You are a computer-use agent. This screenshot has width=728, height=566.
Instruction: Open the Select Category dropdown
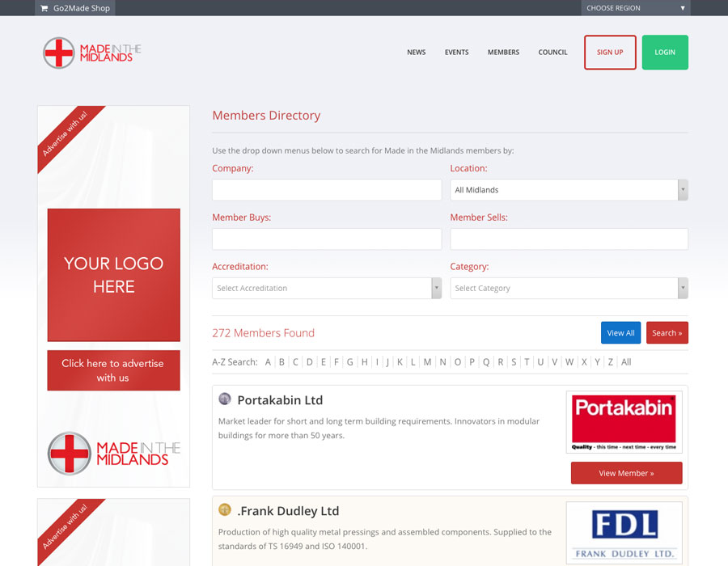pos(569,288)
